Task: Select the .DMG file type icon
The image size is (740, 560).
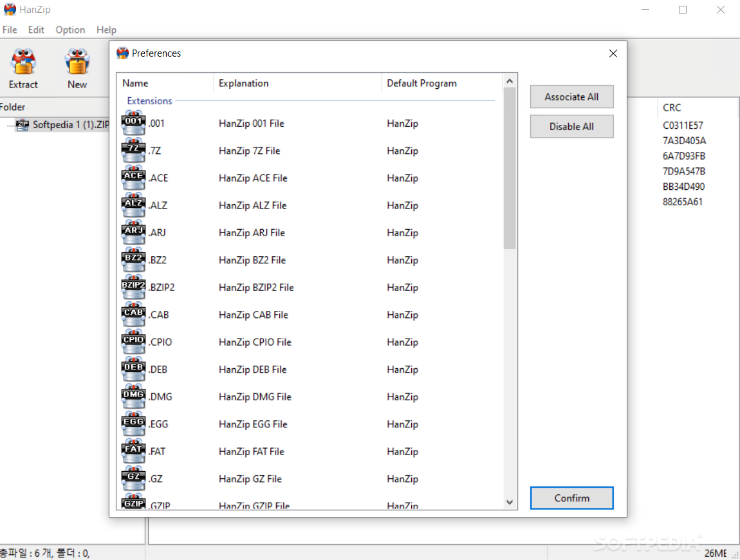Action: coord(134,397)
